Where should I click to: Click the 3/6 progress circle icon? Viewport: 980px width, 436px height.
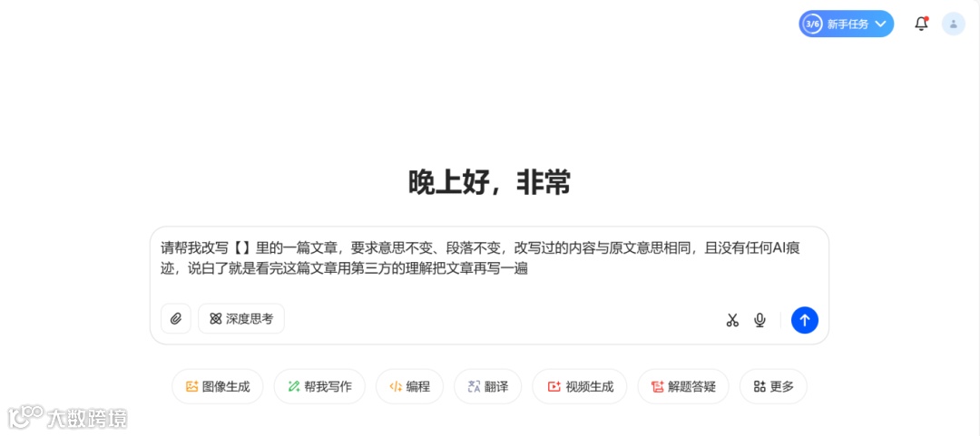[x=812, y=24]
